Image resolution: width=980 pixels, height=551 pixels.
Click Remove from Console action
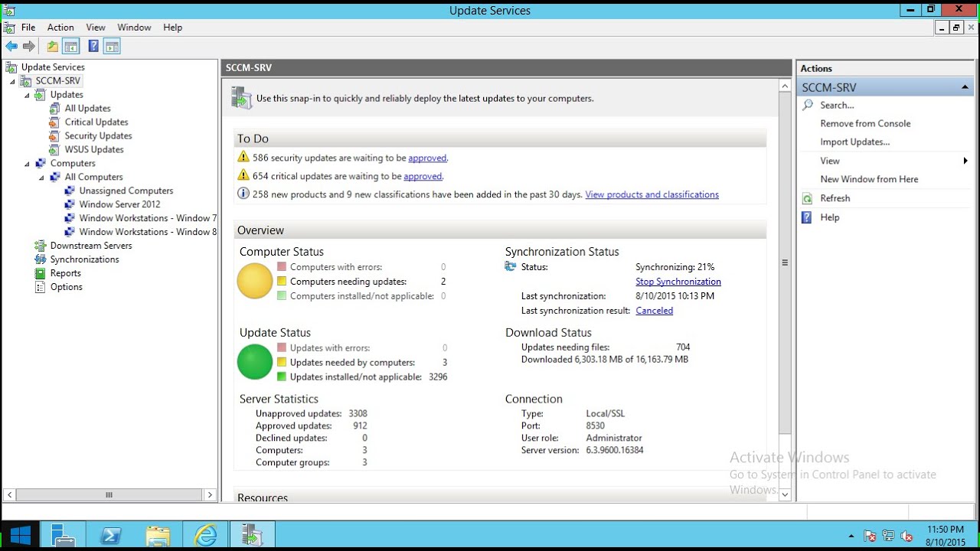(865, 124)
